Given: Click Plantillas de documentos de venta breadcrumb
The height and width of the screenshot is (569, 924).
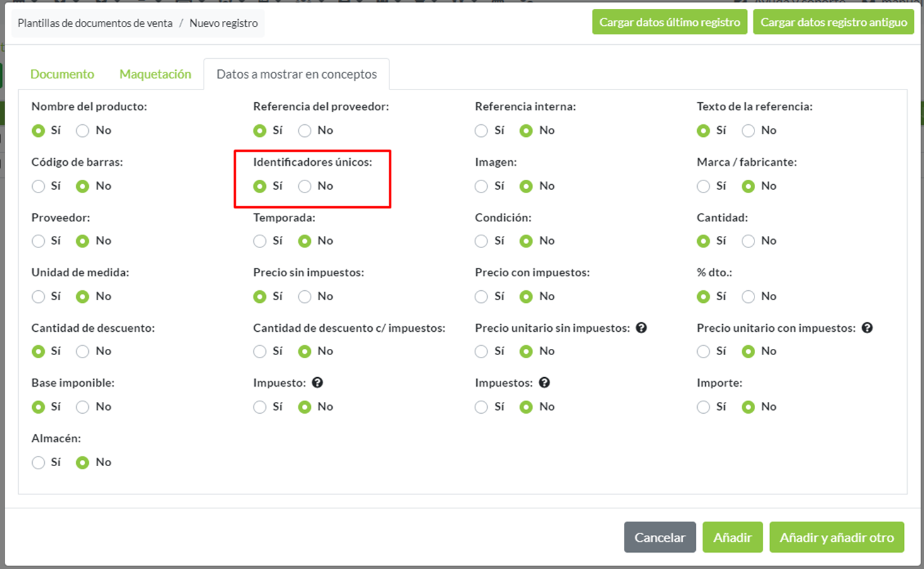Looking at the screenshot, I should [x=95, y=23].
